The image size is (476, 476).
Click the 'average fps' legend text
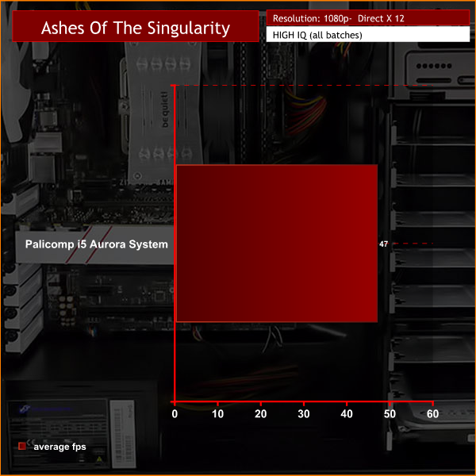click(59, 447)
